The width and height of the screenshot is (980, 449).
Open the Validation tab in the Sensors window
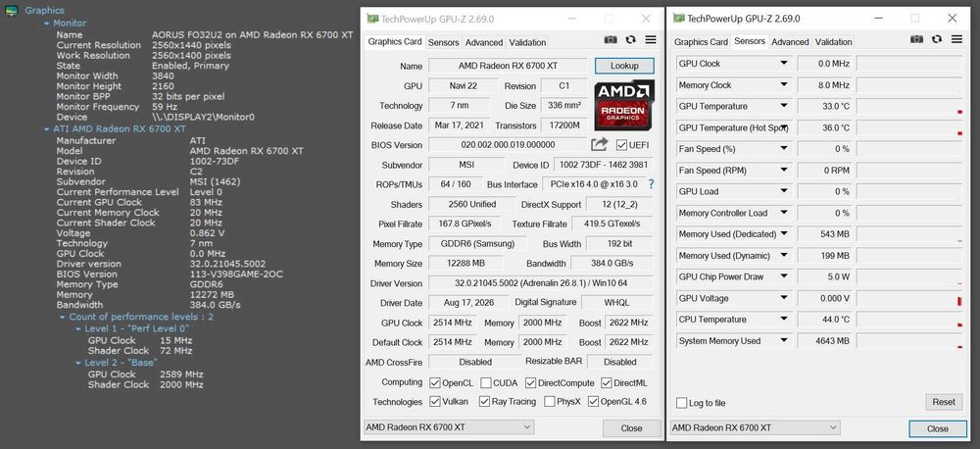[x=833, y=42]
